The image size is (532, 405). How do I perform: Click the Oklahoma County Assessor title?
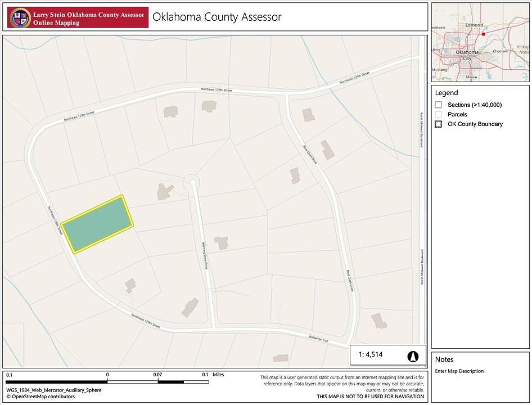click(217, 17)
